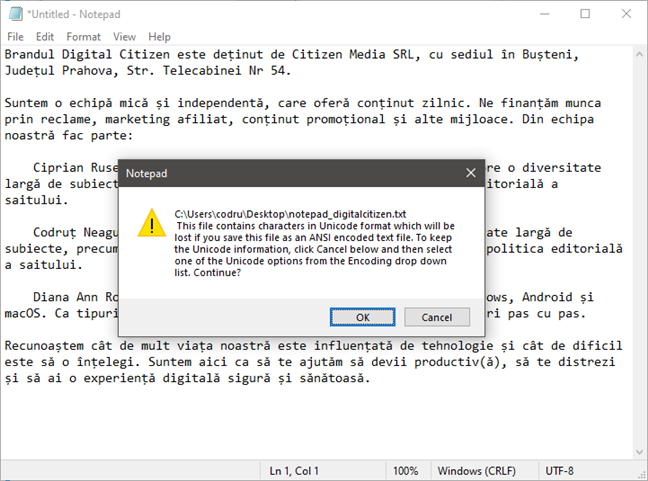Click the Ln 1, Col 1 status entry
Screen dimensions: 648x481
294,471
